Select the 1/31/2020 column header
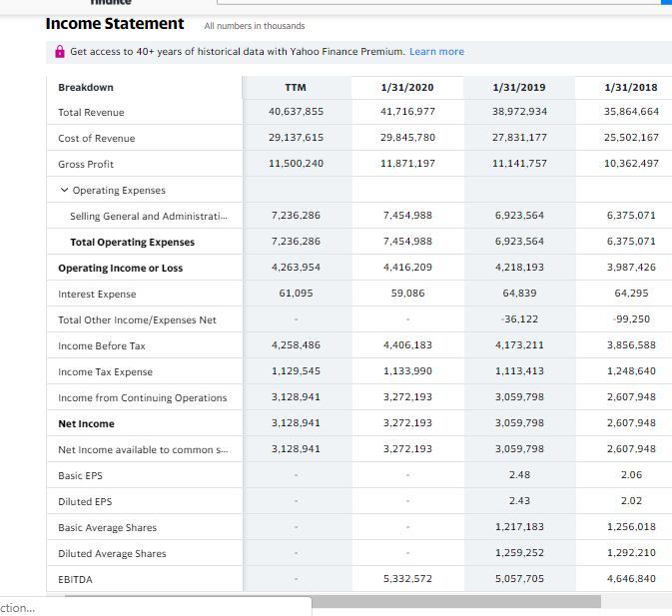Viewport: 672px width, 616px height. tap(407, 88)
